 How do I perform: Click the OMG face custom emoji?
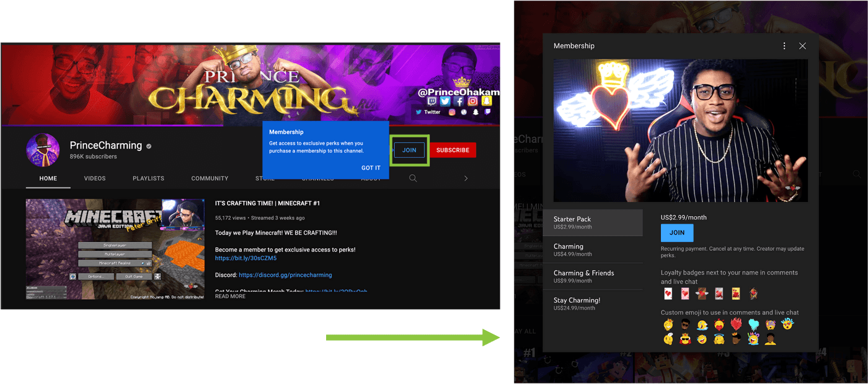coord(771,324)
